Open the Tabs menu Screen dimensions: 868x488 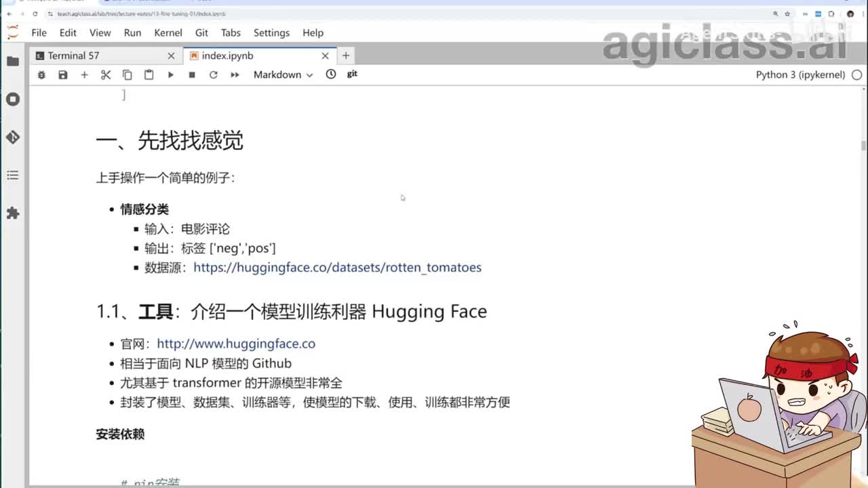[231, 33]
